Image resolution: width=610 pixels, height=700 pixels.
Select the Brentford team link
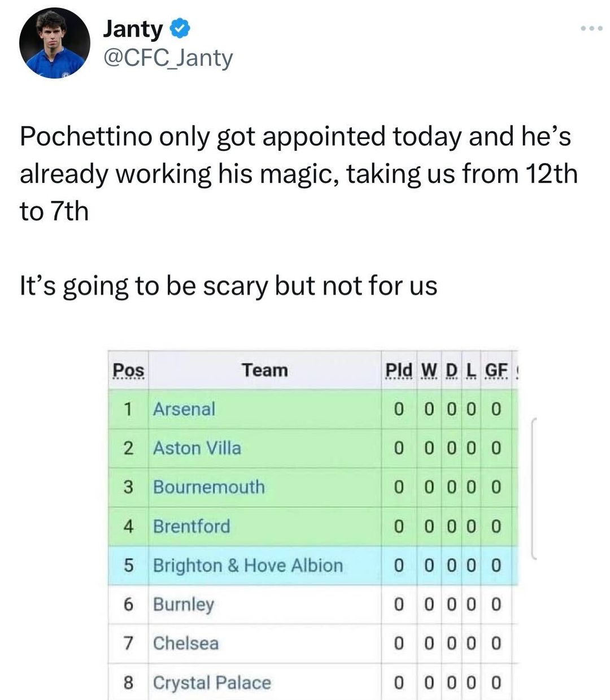coord(191,526)
